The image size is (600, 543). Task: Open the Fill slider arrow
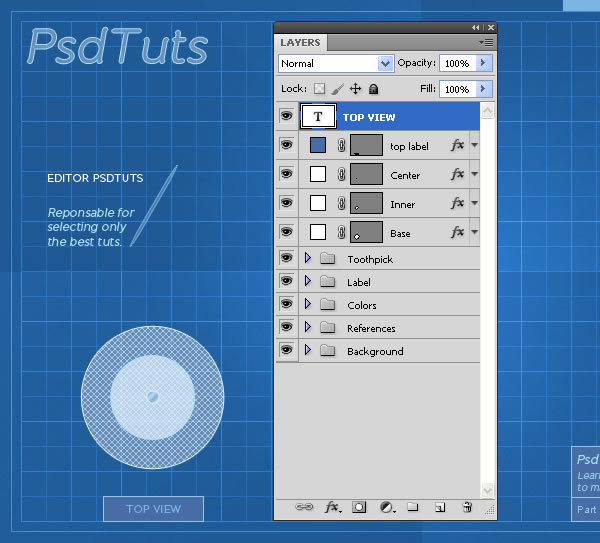(484, 89)
